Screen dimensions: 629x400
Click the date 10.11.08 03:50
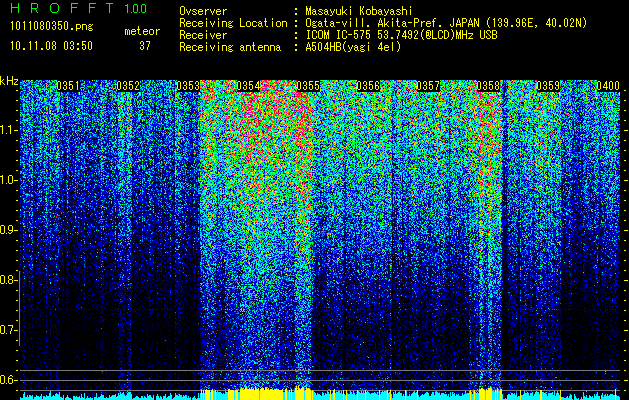click(51, 46)
